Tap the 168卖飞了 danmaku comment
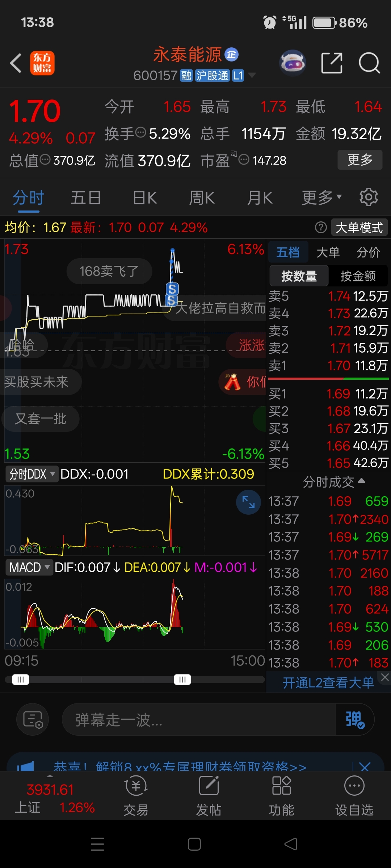 (109, 271)
